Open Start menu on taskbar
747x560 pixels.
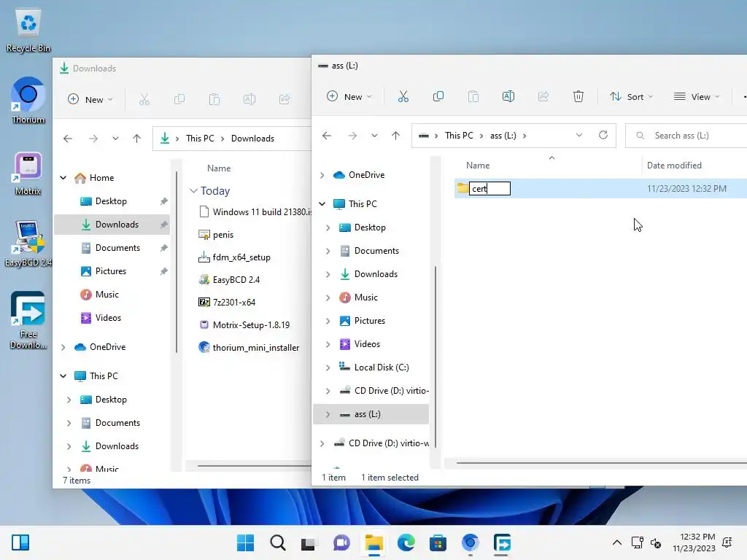(245, 542)
